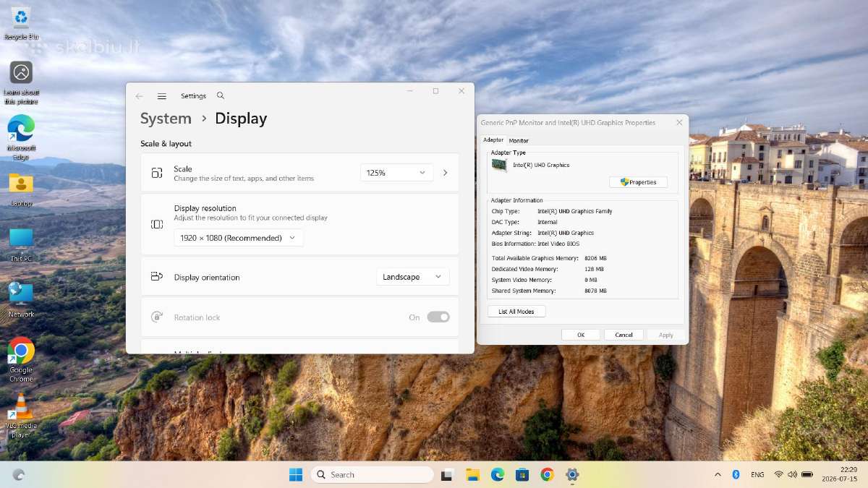Click Cancel in graphics properties dialog
Screen dimensions: 868x488
pos(624,335)
